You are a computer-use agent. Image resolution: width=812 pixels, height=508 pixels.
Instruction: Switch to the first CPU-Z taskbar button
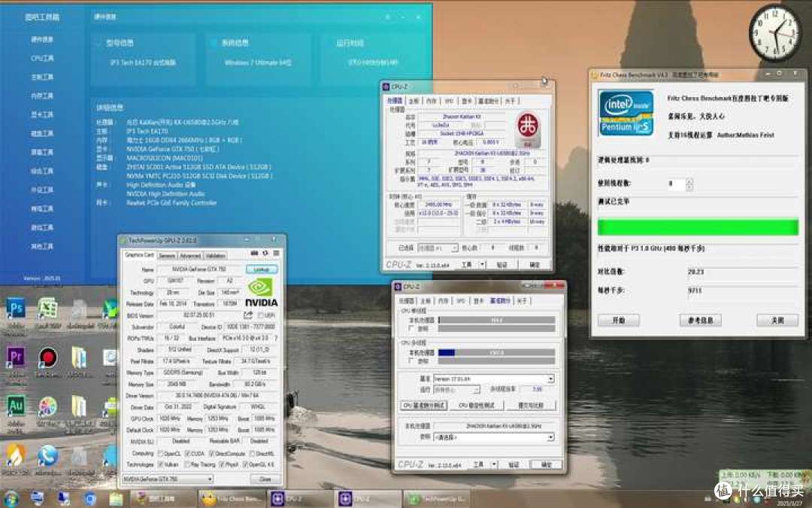point(300,499)
